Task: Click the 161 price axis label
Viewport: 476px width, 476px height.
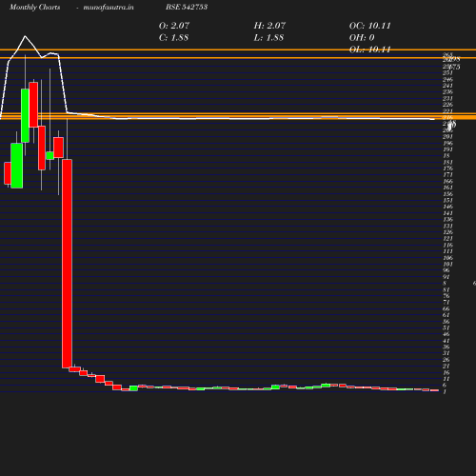Action: click(447, 188)
